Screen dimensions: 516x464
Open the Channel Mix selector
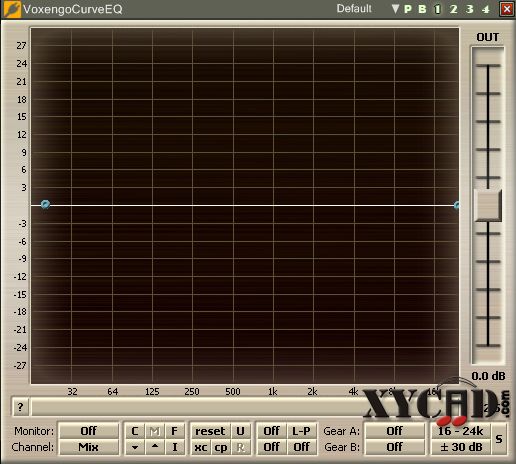[x=89, y=447]
